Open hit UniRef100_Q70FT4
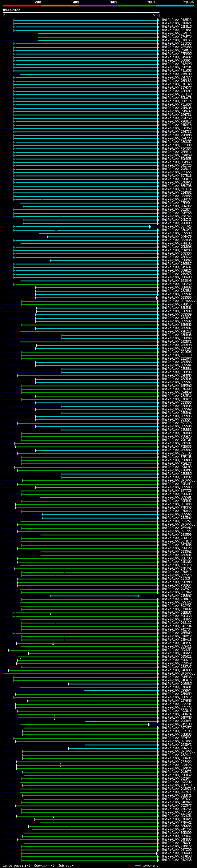 [x=177, y=33]
